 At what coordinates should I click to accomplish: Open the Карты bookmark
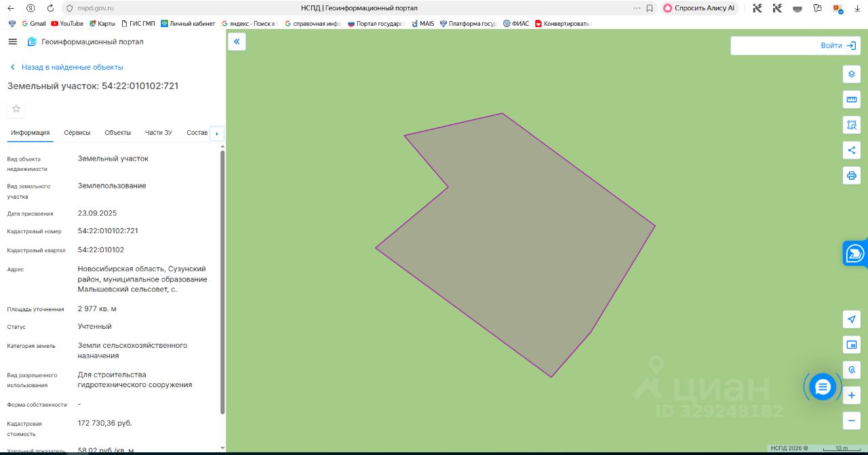(102, 23)
